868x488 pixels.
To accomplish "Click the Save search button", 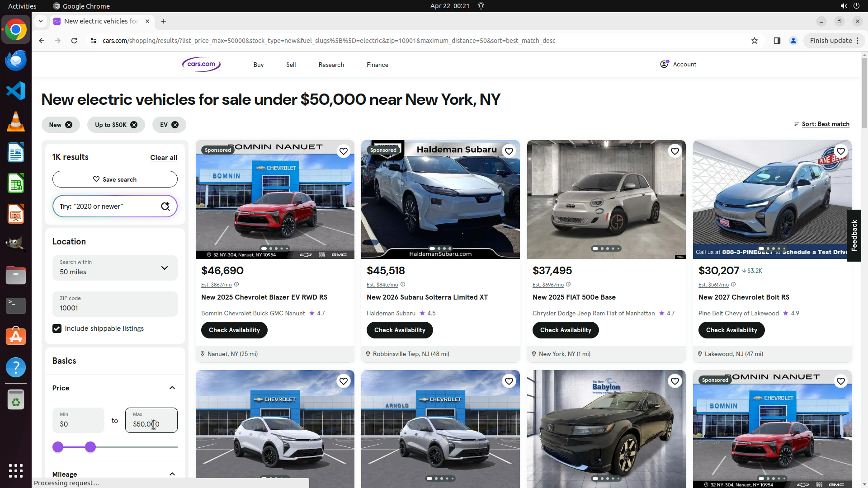I will tap(115, 179).
